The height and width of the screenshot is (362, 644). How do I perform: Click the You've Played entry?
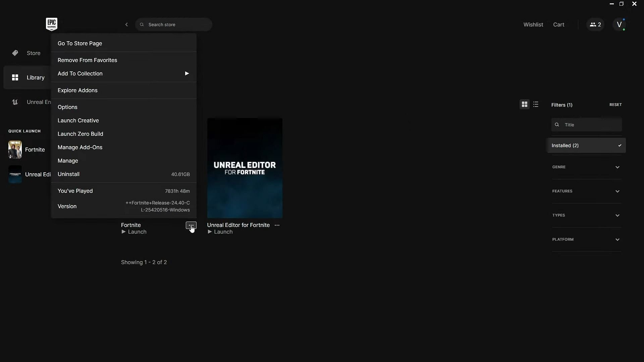pos(124,191)
